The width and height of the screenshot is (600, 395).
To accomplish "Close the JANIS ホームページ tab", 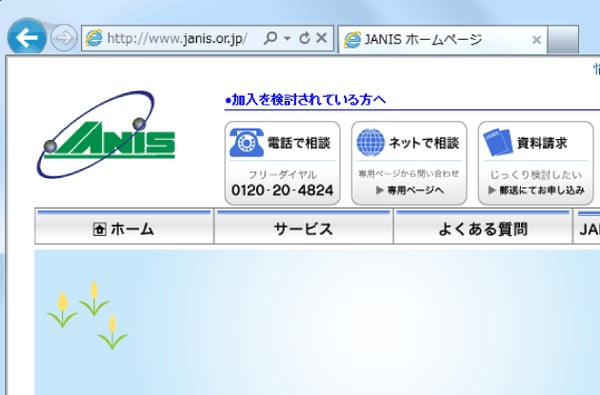I will point(536,40).
